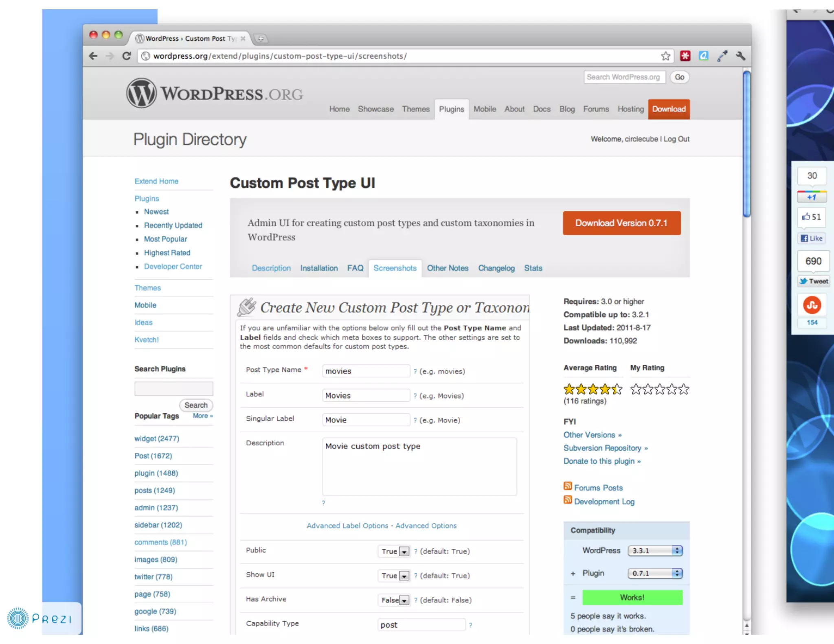This screenshot has width=834, height=644.
Task: Open the Plugins navigation tab
Action: 452,109
